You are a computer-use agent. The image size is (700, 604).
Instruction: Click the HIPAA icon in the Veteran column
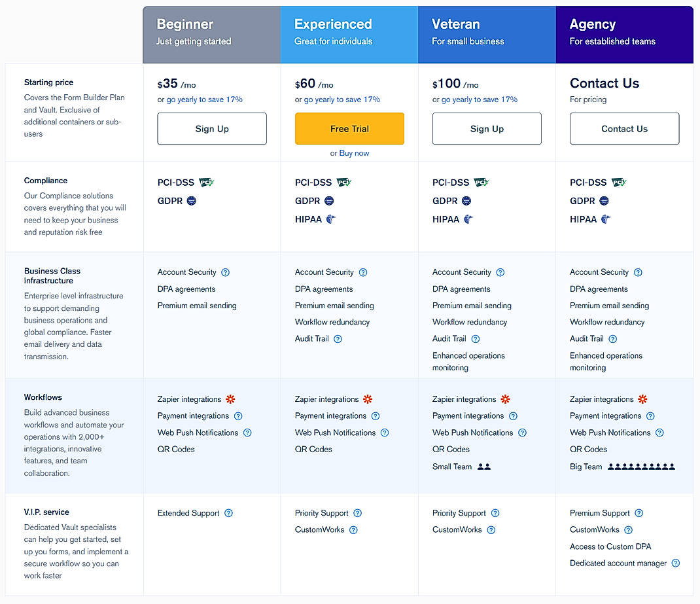[468, 219]
